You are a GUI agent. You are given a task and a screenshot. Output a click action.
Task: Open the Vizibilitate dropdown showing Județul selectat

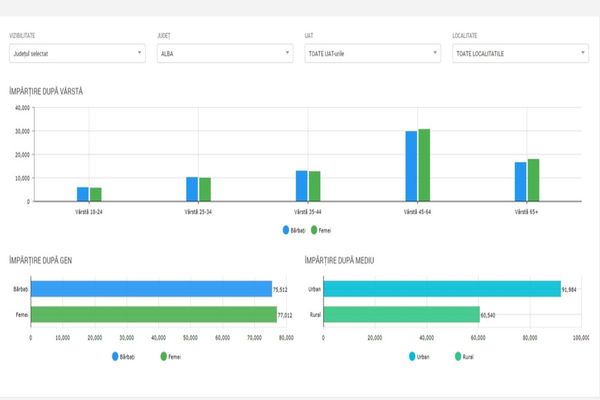tap(76, 53)
